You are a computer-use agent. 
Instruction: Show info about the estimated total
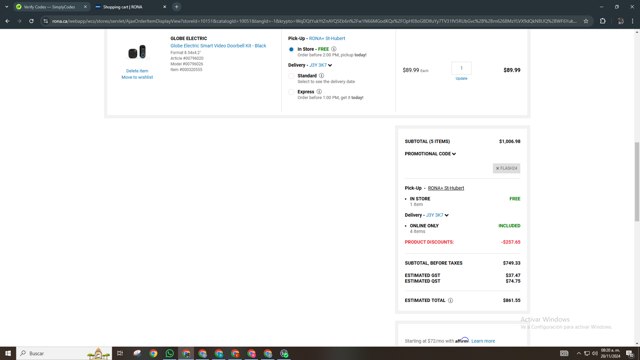pyautogui.click(x=450, y=300)
